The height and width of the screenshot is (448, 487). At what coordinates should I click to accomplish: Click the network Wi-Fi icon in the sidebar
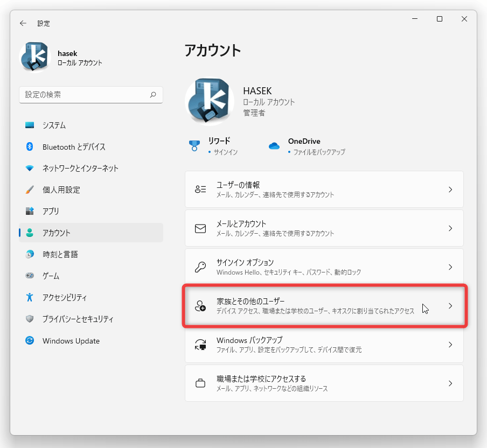pos(30,168)
